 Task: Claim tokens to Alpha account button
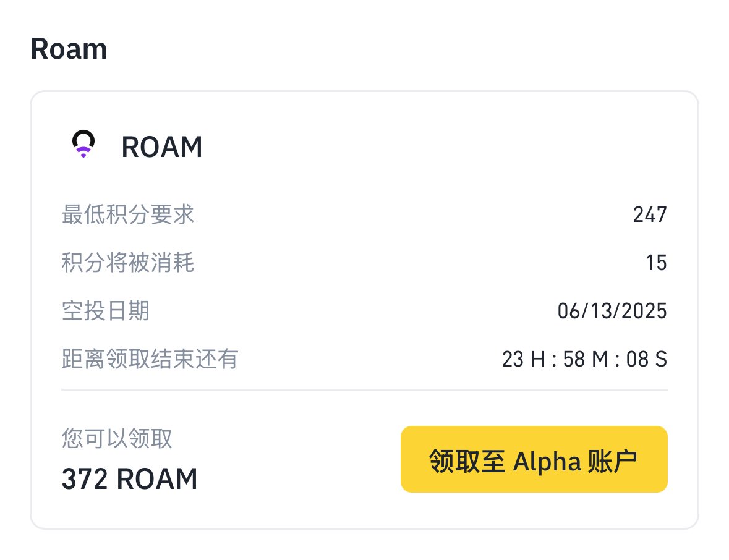tap(534, 459)
